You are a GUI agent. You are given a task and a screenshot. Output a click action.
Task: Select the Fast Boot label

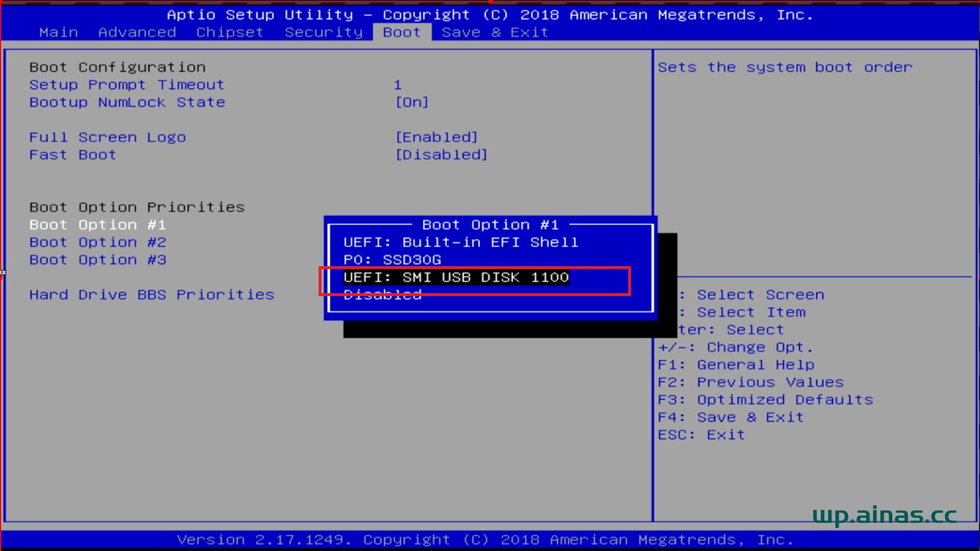click(73, 155)
